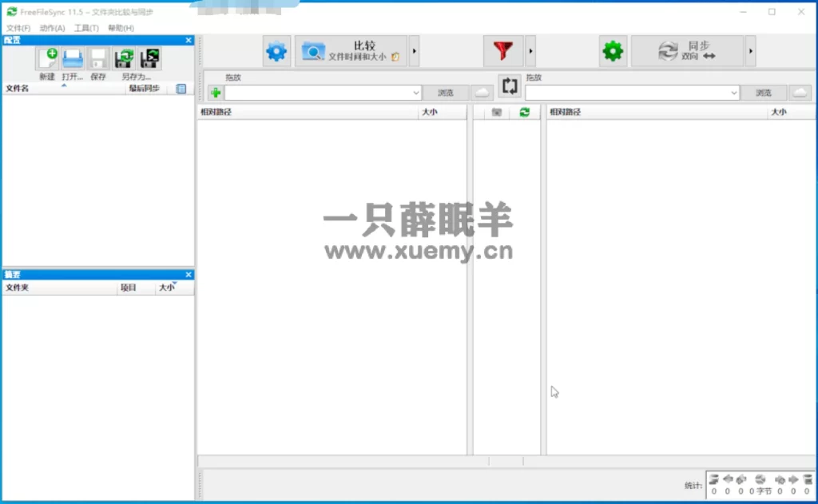Screen dimensions: 818x504
Task: Click left grid 相对路径 column header
Action: (x=308, y=112)
